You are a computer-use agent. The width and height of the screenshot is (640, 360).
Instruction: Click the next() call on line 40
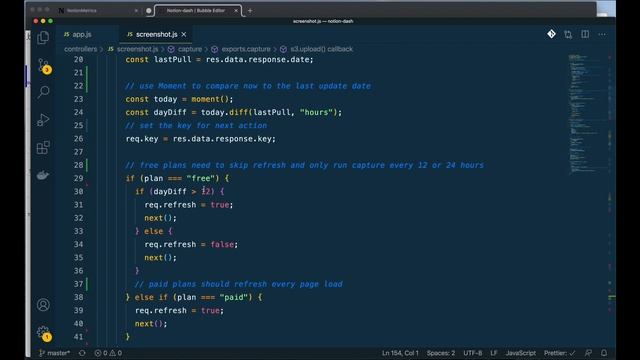(x=151, y=324)
